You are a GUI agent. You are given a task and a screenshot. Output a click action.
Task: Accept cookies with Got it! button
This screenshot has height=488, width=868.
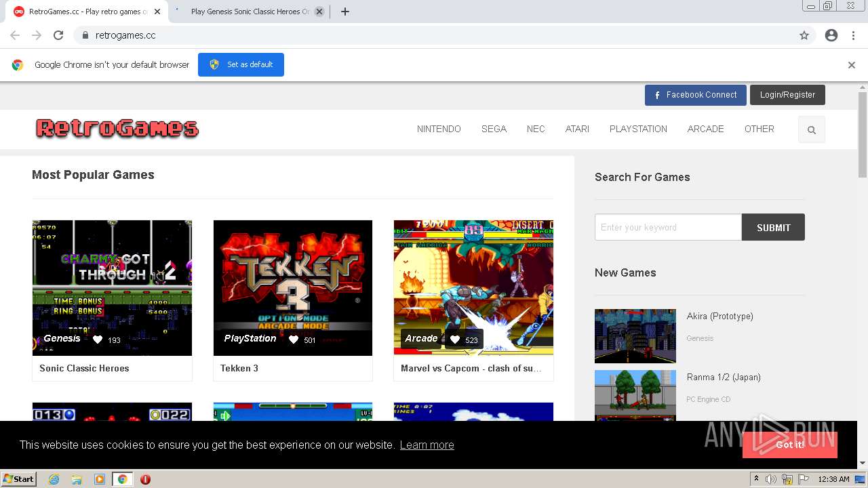[x=790, y=445]
